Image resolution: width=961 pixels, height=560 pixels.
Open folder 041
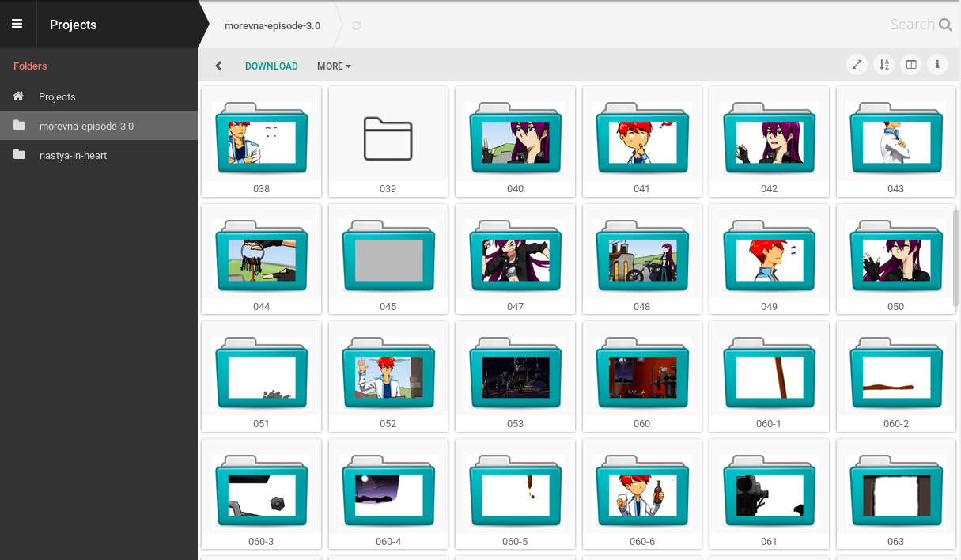coord(641,142)
